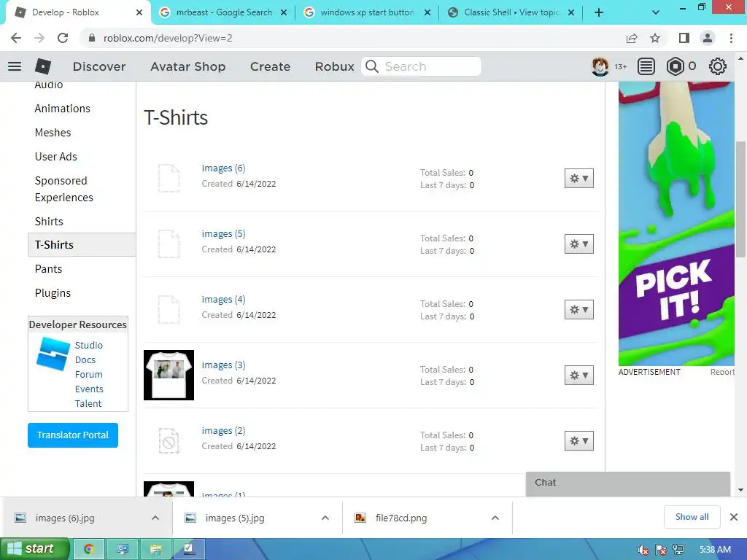
Task: Select Shirts in the sidebar
Action: tap(49, 222)
